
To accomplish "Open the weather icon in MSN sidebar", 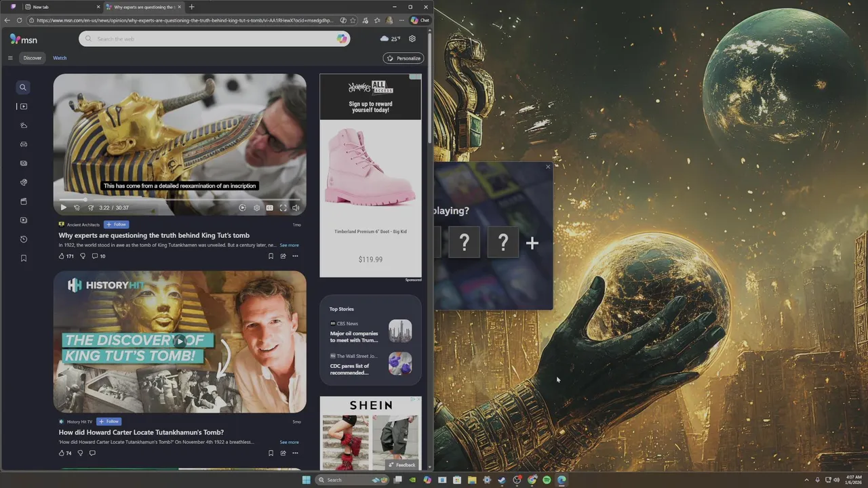I will pyautogui.click(x=23, y=125).
